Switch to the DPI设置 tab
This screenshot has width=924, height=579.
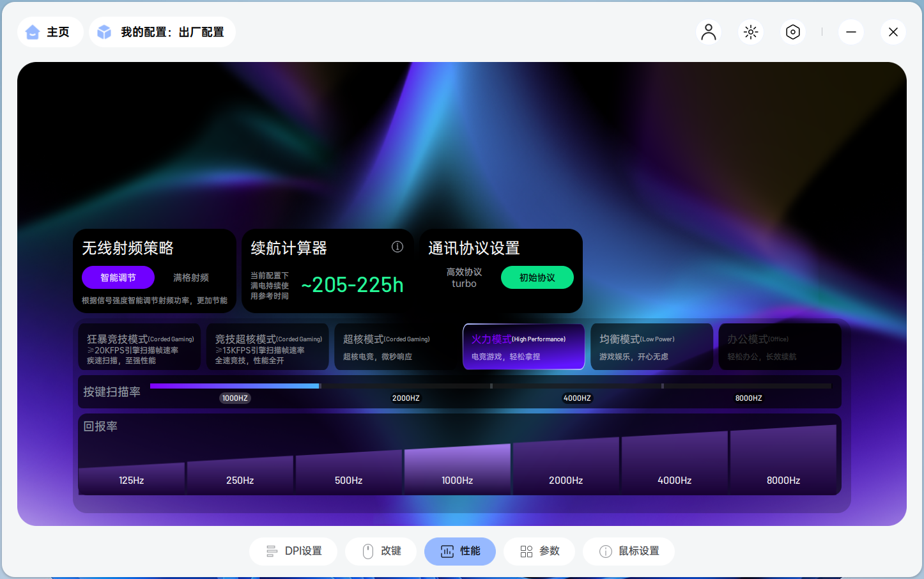tap(293, 552)
